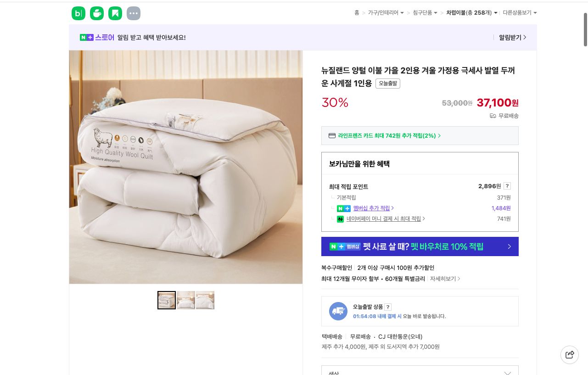Open the more options ellipsis icon
Image resolution: width=588 pixels, height=375 pixels.
[133, 13]
